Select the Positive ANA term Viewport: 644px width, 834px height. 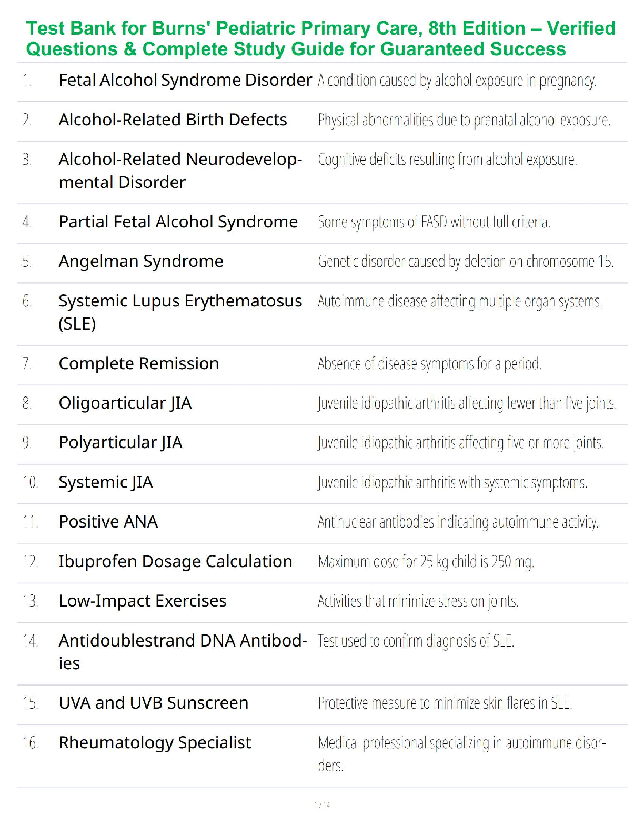(108, 522)
